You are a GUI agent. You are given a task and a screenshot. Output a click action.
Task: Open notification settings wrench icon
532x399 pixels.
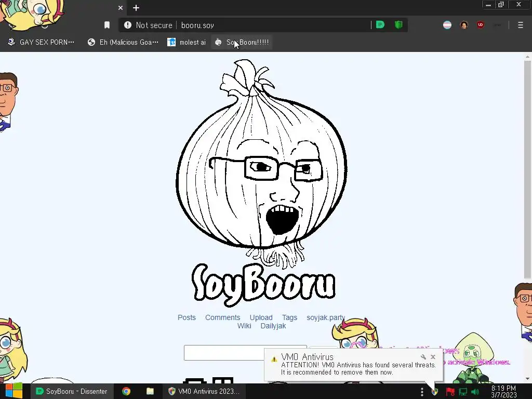pyautogui.click(x=423, y=357)
